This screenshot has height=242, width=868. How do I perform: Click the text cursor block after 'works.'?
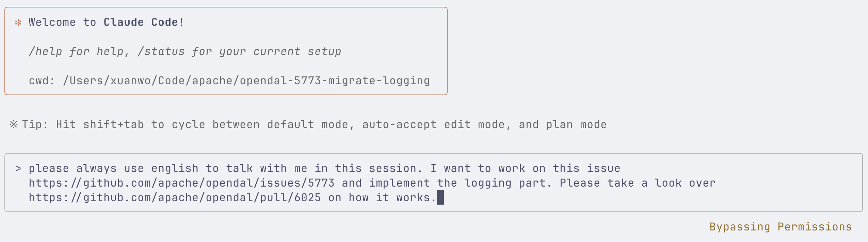pyautogui.click(x=440, y=197)
